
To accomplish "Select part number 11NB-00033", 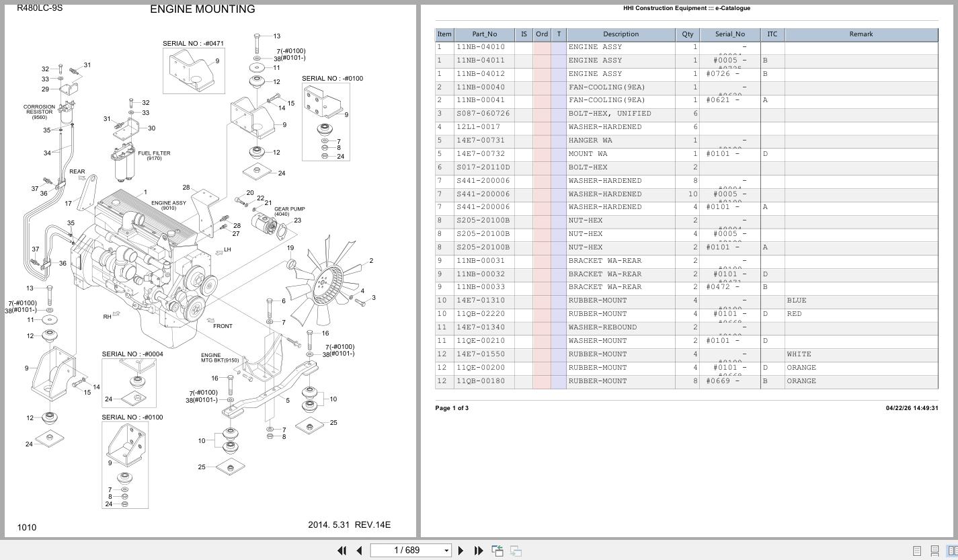I will point(481,287).
